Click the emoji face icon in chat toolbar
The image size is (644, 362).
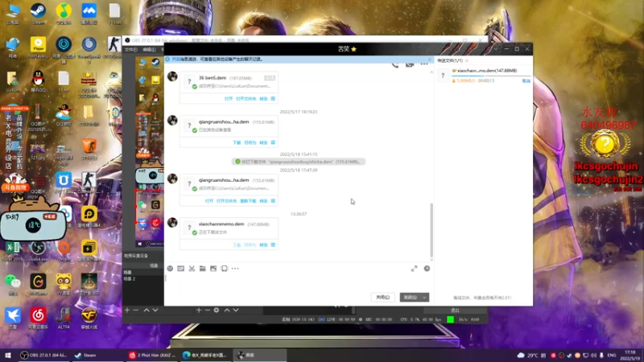pos(170,269)
